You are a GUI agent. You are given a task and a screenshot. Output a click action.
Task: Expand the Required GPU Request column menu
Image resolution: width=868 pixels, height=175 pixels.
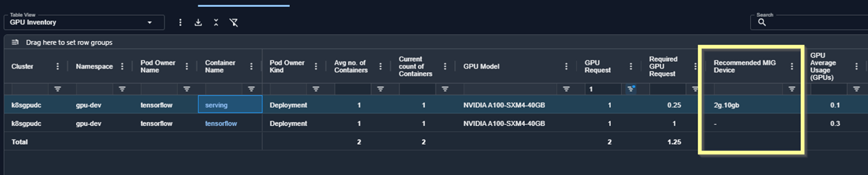(x=695, y=66)
